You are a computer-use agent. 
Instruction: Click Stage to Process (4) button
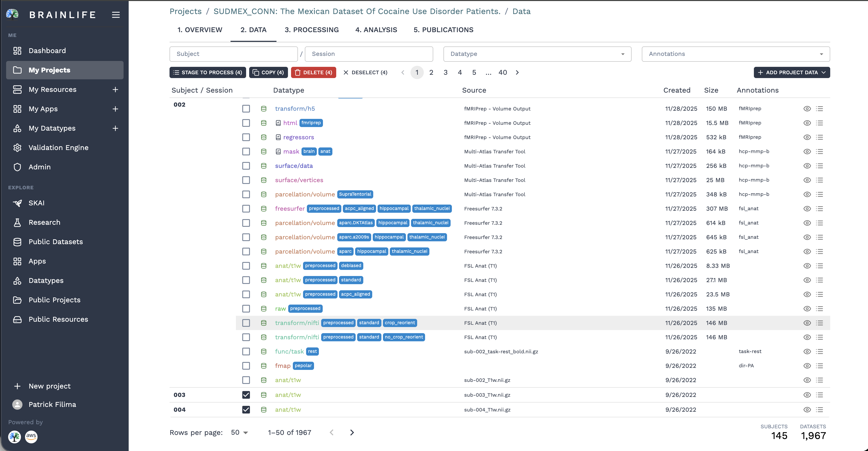tap(208, 72)
